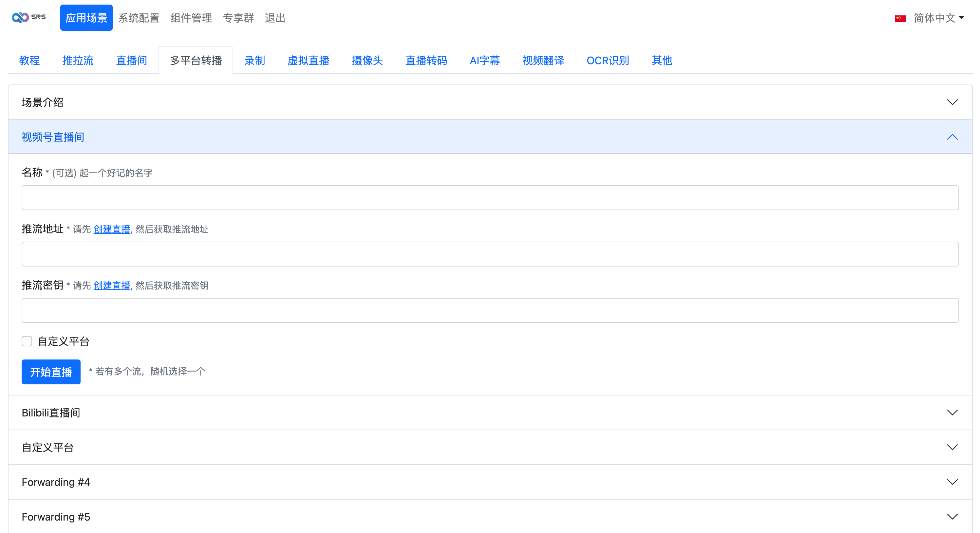This screenshot has height=533, width=980.
Task: Expand the Forwarding #4 chevron
Action: coord(952,482)
